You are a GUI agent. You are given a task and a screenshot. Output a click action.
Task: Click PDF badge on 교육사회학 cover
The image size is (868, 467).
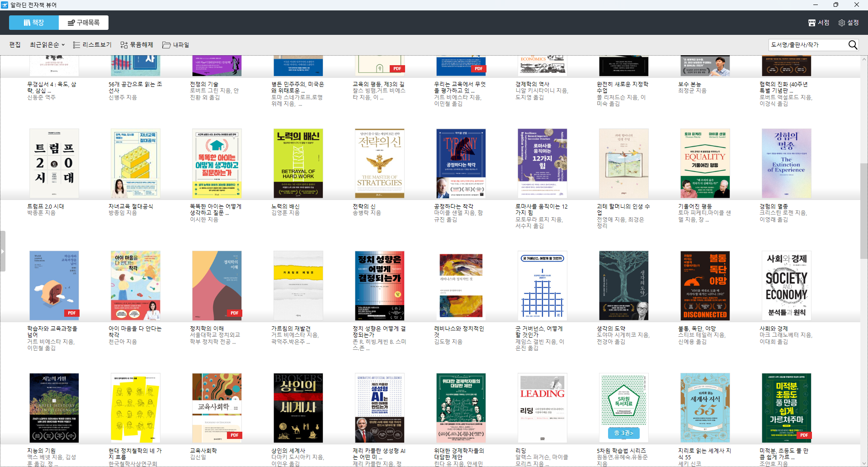tap(234, 435)
